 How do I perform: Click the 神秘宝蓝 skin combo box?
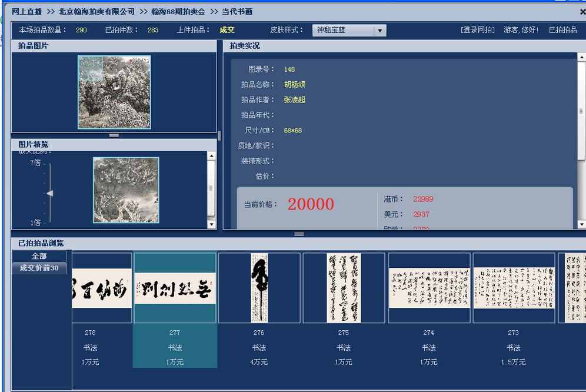(x=349, y=30)
